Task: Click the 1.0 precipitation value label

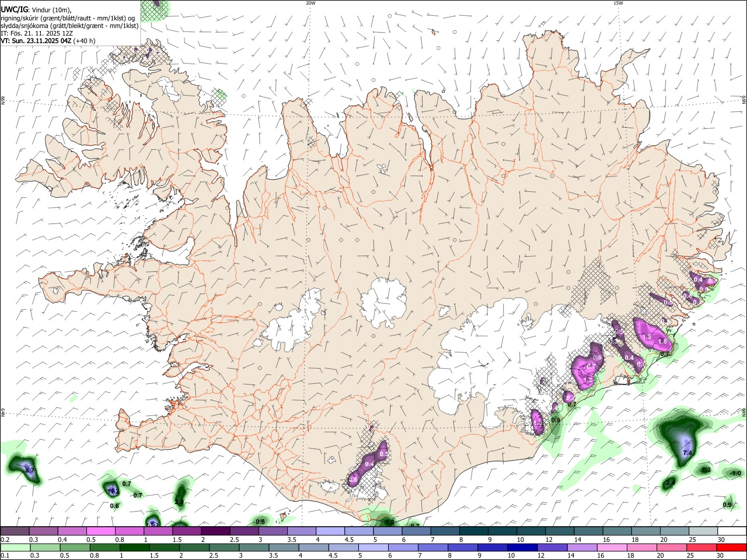Action: 736,473
